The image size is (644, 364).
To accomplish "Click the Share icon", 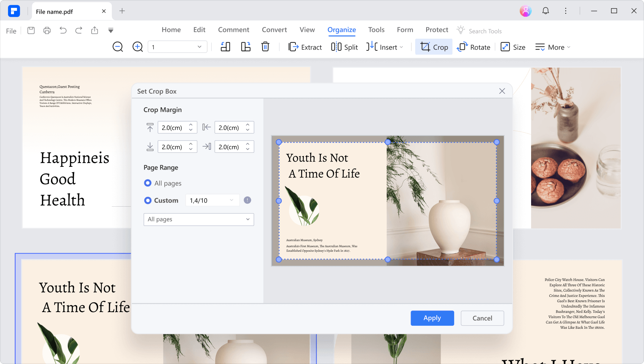I will 95,30.
